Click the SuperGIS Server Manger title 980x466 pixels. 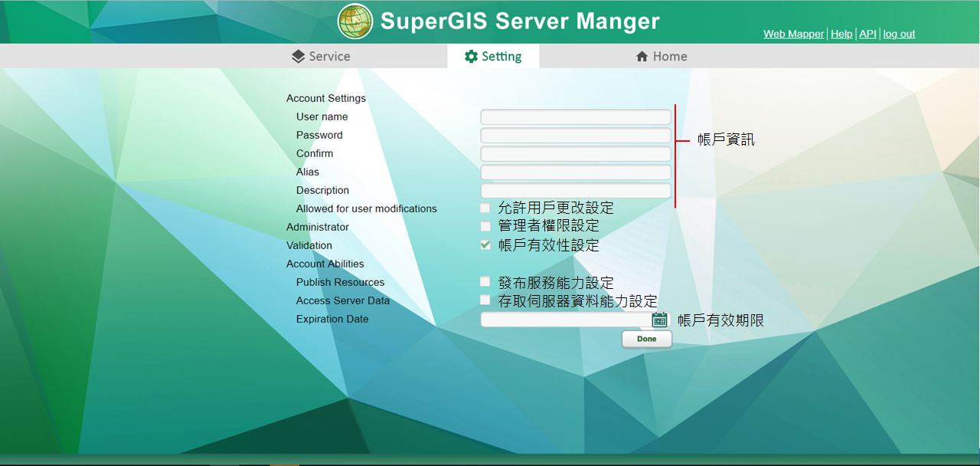click(520, 21)
